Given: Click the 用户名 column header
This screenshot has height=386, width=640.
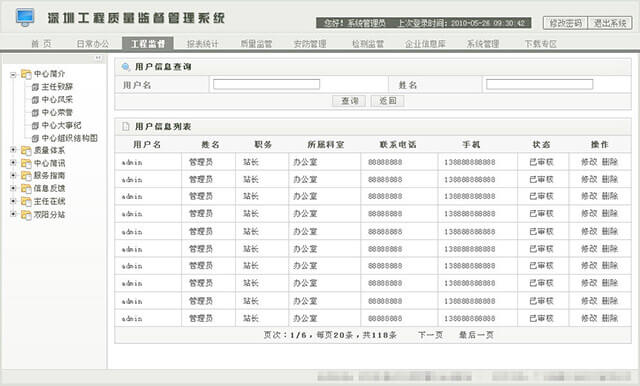Looking at the screenshot, I should point(147,144).
